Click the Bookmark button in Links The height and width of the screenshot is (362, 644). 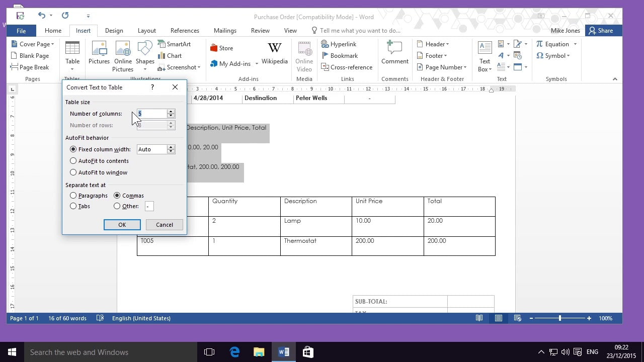(x=339, y=56)
